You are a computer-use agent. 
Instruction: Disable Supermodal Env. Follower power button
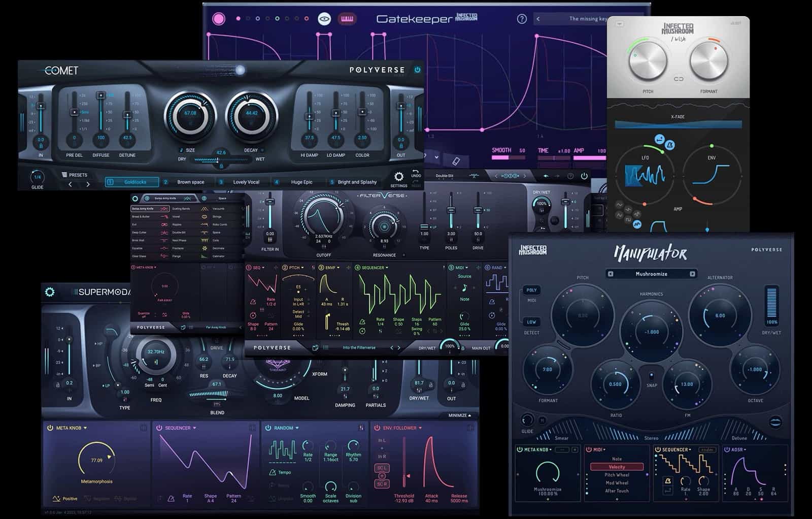point(377,428)
